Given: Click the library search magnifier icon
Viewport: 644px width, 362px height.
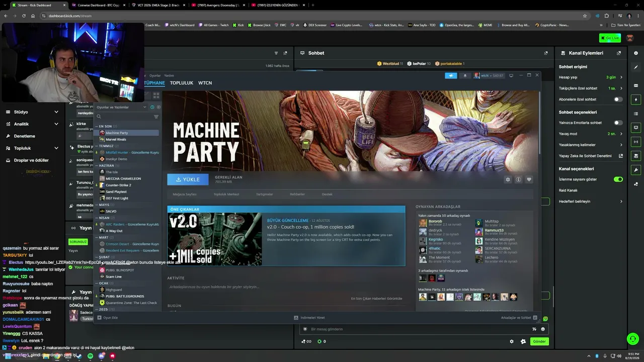Looking at the screenshot, I should [x=99, y=117].
